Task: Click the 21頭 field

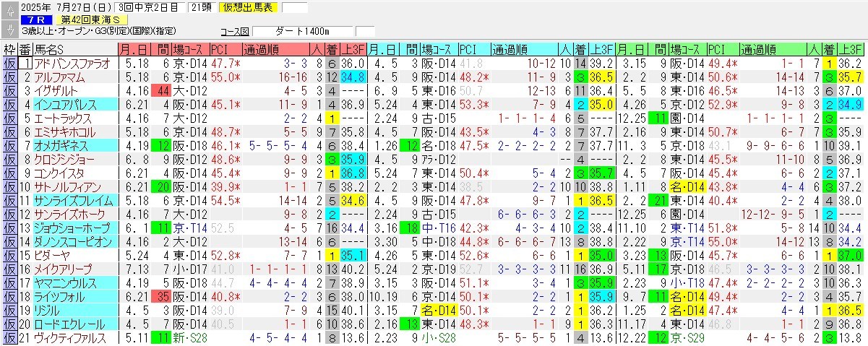Action: click(x=202, y=8)
